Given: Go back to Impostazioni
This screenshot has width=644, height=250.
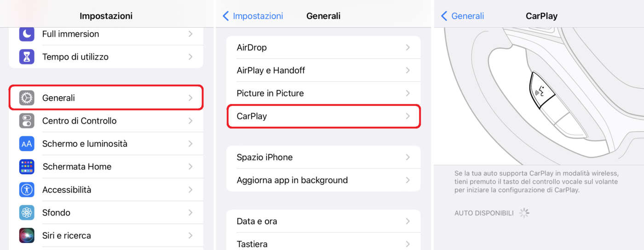Looking at the screenshot, I should tap(253, 16).
